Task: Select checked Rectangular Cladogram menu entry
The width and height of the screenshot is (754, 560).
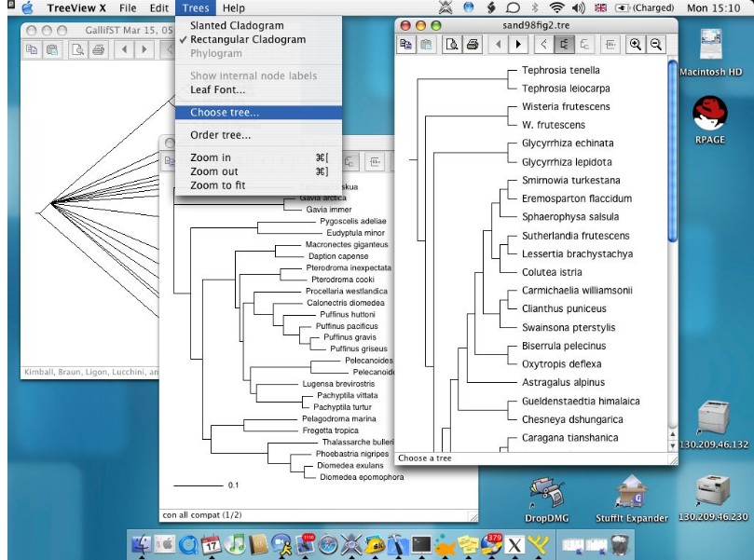Action: (x=258, y=39)
